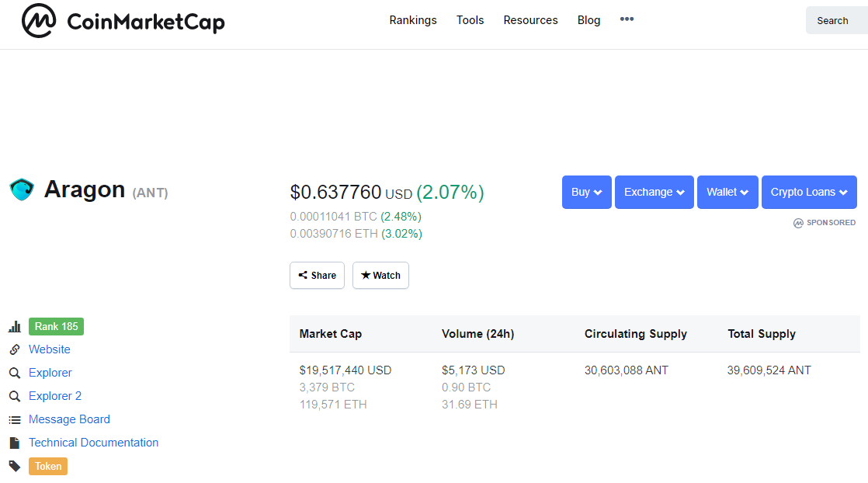
Task: Click the Circulating Supply column header
Action: pos(636,334)
